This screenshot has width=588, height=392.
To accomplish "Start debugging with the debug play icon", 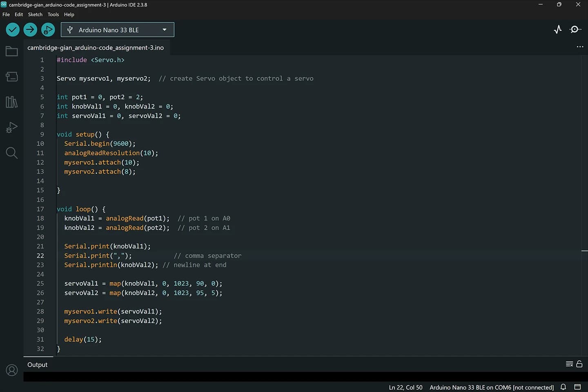I will tap(48, 29).
